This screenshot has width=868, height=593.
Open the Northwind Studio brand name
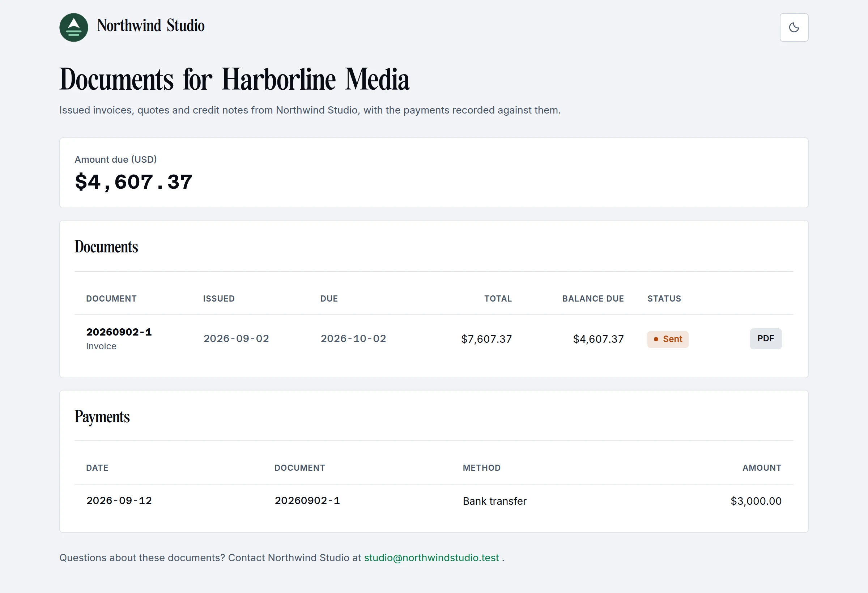point(150,26)
